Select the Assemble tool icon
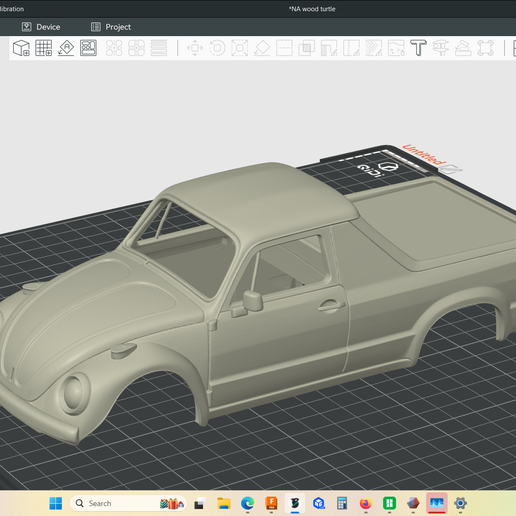 point(463,48)
